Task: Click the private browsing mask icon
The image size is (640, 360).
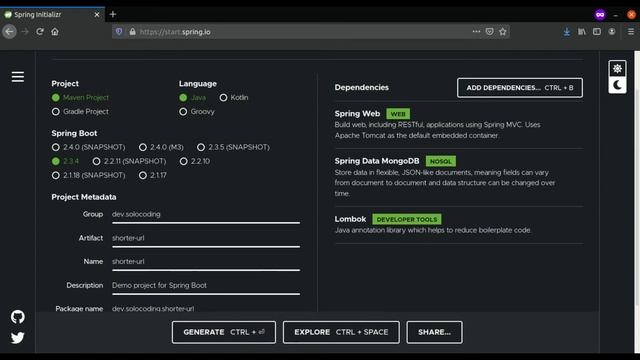Action: [600, 15]
